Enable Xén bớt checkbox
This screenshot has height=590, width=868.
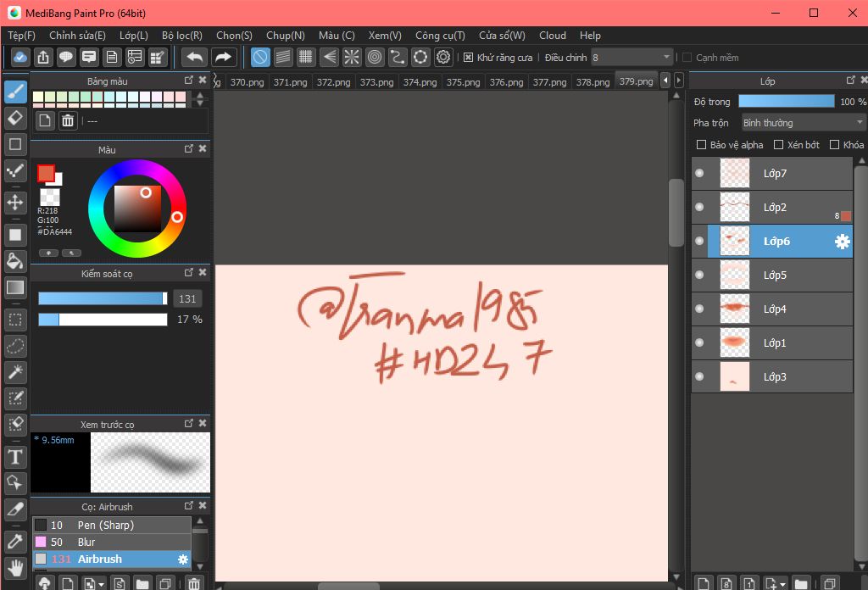click(x=778, y=144)
